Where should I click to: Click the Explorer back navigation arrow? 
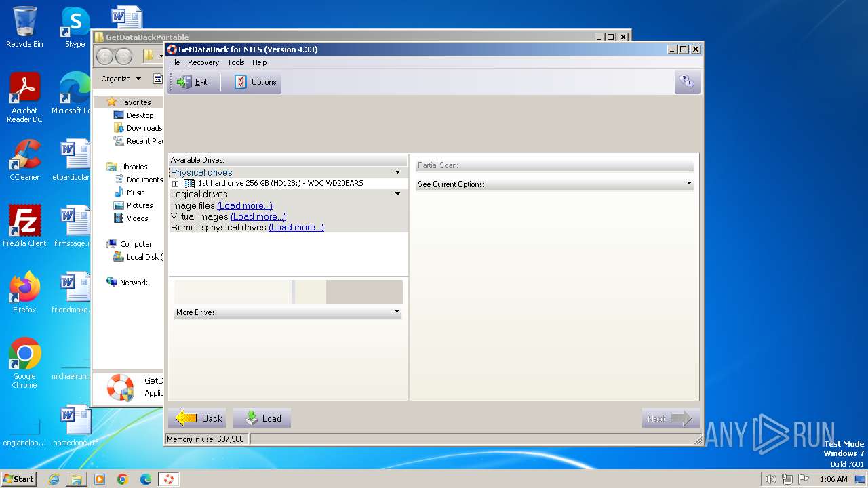(105, 56)
